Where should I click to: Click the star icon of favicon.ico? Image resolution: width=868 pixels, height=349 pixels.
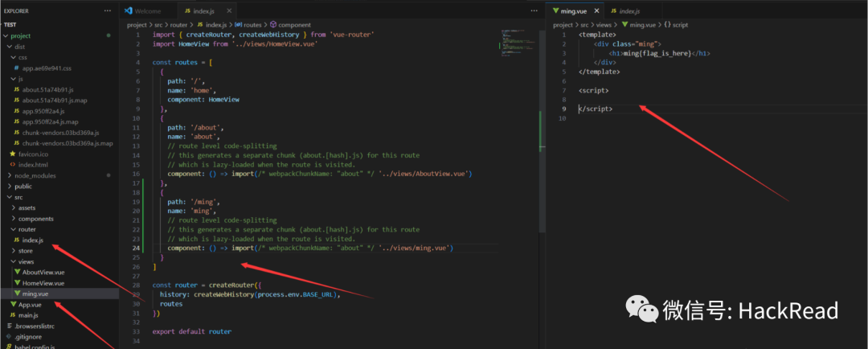[13, 154]
